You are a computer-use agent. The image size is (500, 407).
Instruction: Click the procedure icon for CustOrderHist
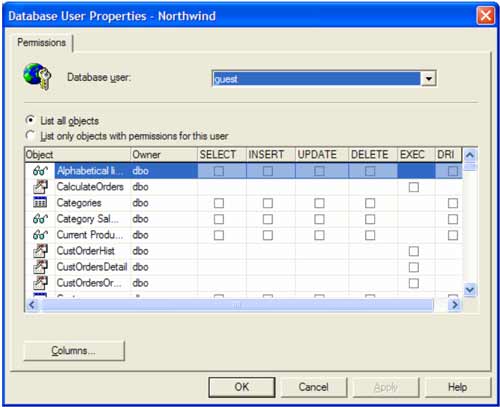[x=40, y=251]
